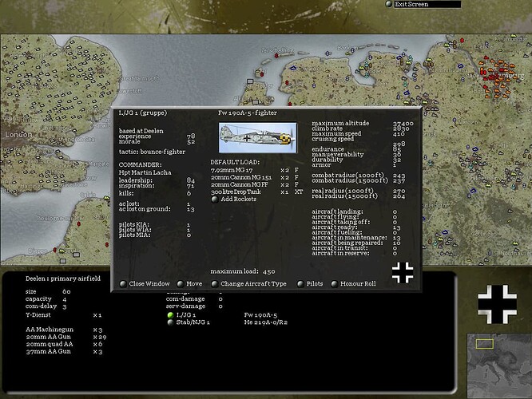Click the '300 litre Drop Tank' load entry

256,192
